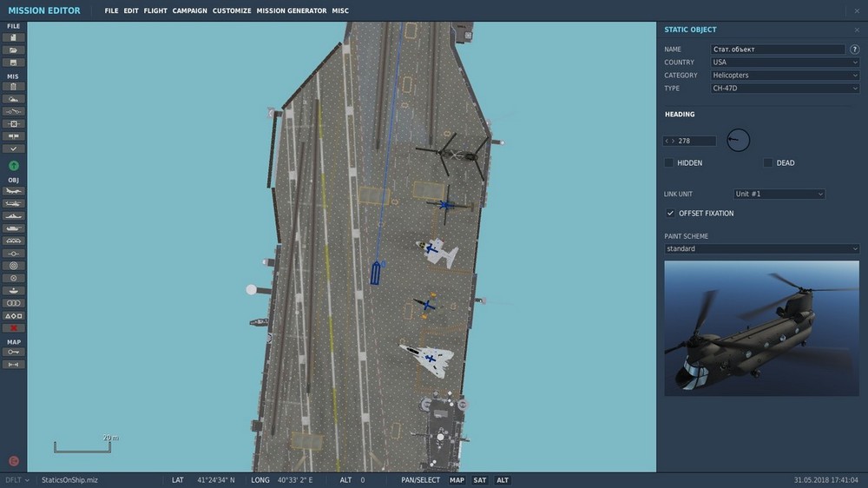The image size is (868, 488).
Task: Open the PAINT SCHEME dropdown
Action: click(x=762, y=248)
